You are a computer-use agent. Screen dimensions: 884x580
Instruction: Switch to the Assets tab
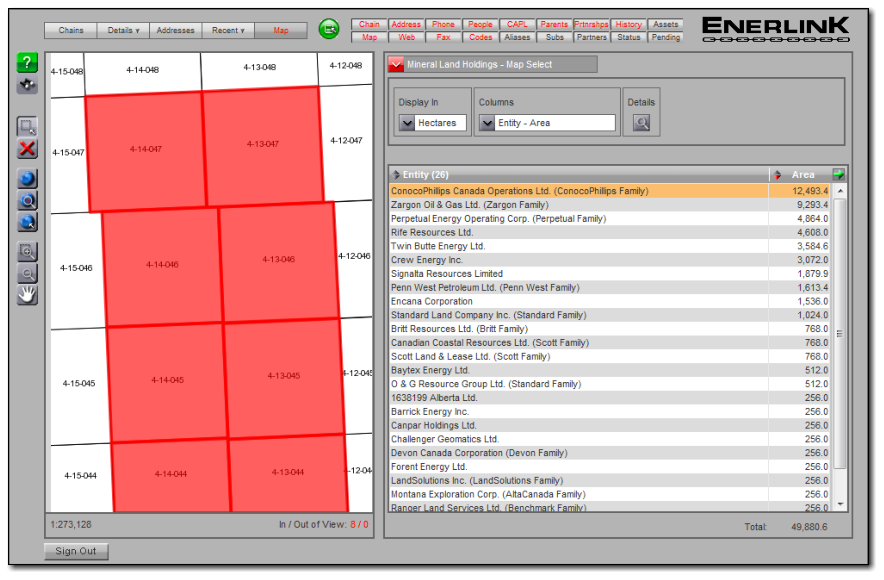(665, 24)
